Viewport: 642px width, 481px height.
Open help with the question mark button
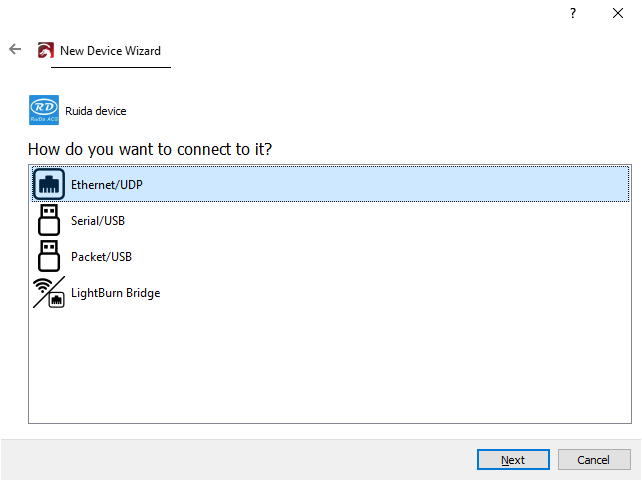(x=573, y=13)
